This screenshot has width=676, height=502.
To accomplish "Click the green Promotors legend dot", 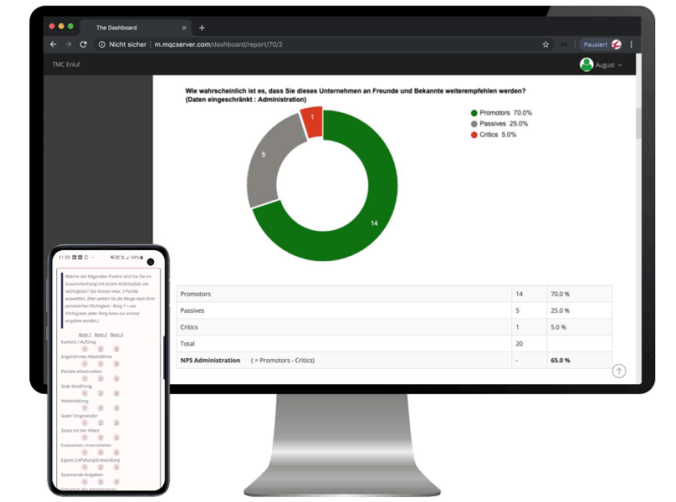I will 474,113.
